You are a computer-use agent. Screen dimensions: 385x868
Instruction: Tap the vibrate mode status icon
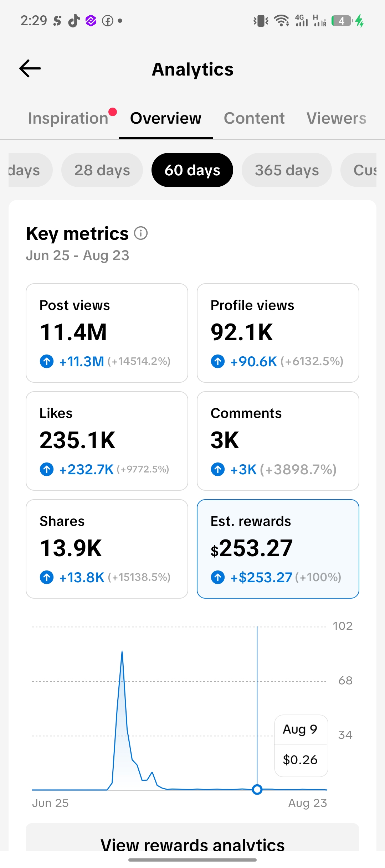(x=261, y=21)
